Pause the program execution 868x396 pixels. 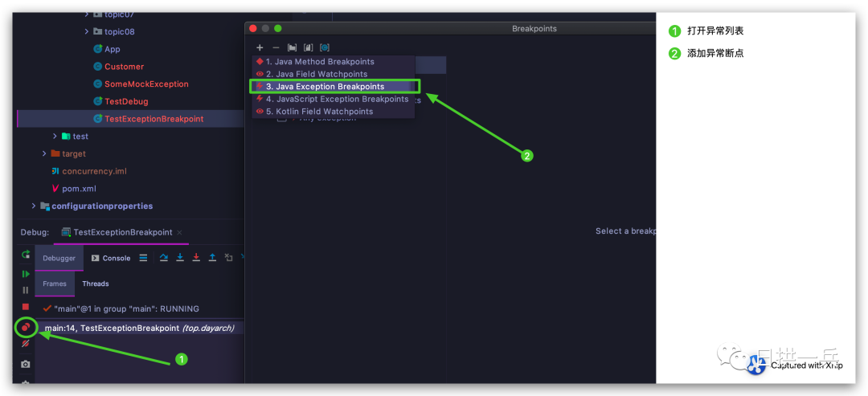pyautogui.click(x=26, y=290)
